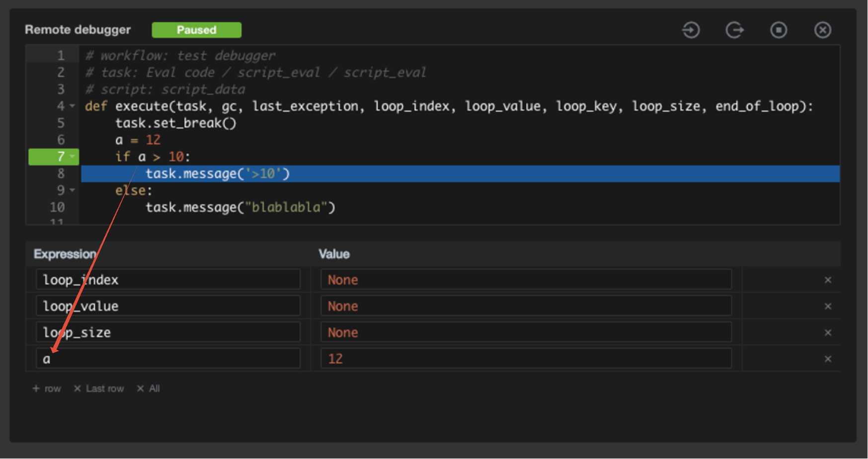Close the Remote debugger panel
This screenshot has height=459, width=868.
(823, 30)
